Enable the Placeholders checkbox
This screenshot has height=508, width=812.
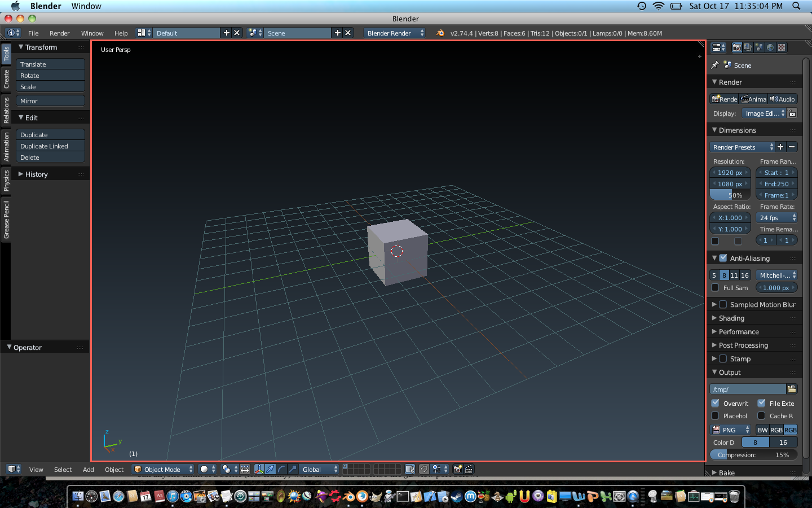(716, 416)
